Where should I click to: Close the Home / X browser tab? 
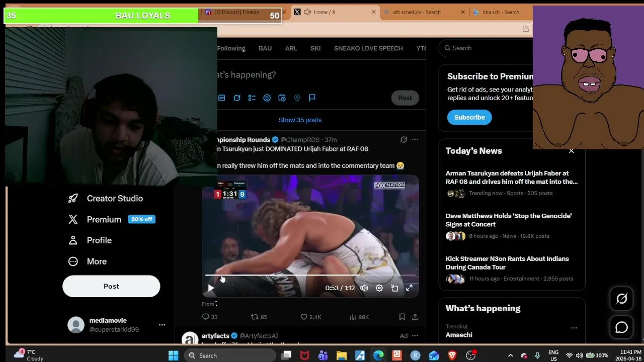tap(373, 12)
